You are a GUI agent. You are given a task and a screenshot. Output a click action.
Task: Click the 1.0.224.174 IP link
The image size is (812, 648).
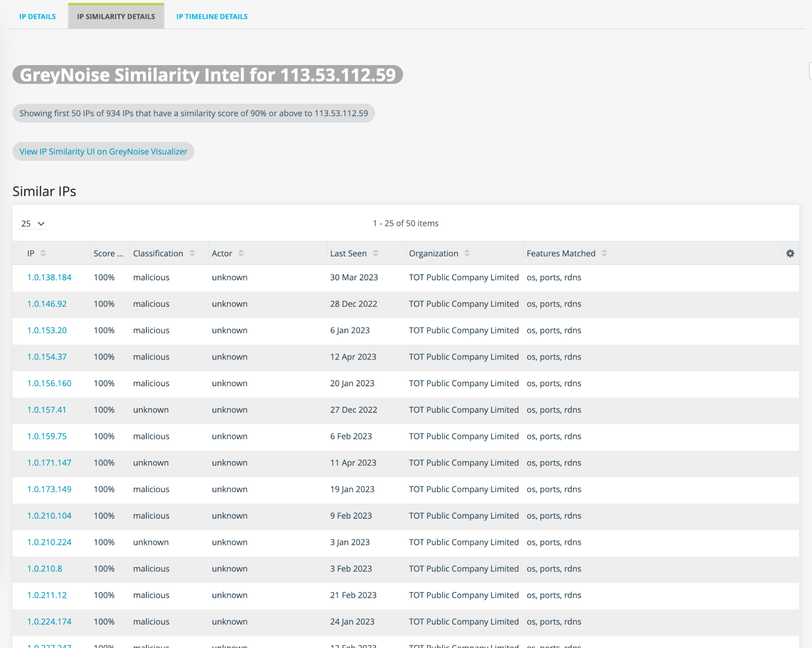49,621
